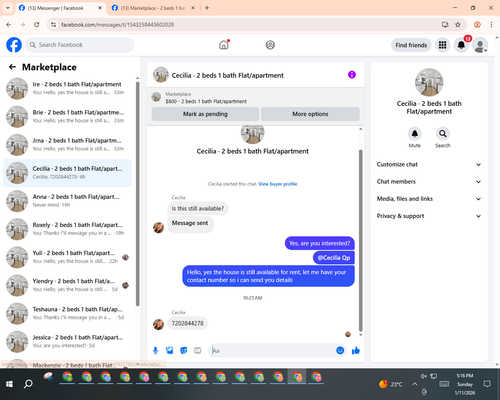This screenshot has width=500, height=400.
Task: Click the weather 23°C taskbar widget
Action: click(x=391, y=384)
